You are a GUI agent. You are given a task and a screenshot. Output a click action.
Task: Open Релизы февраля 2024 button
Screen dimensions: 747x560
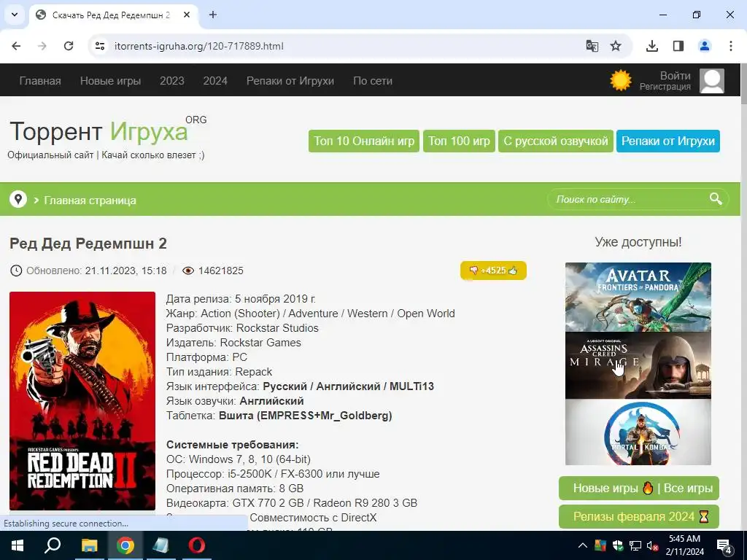coord(639,516)
